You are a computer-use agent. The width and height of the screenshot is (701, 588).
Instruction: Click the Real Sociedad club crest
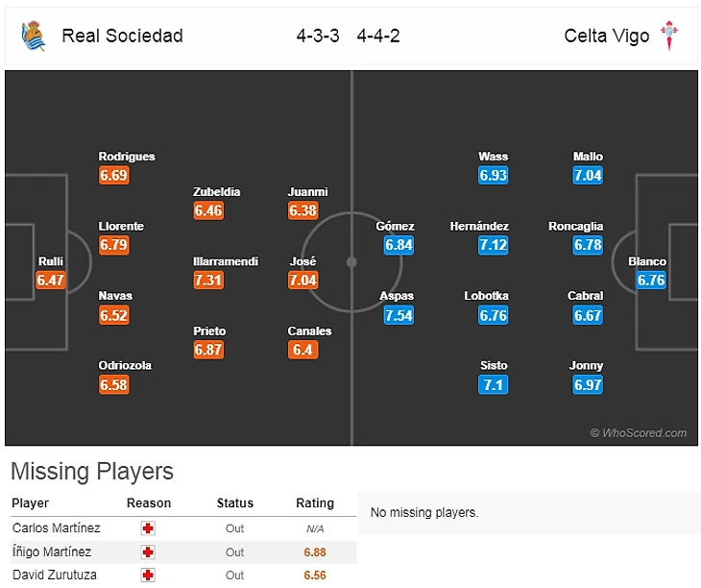point(33,37)
